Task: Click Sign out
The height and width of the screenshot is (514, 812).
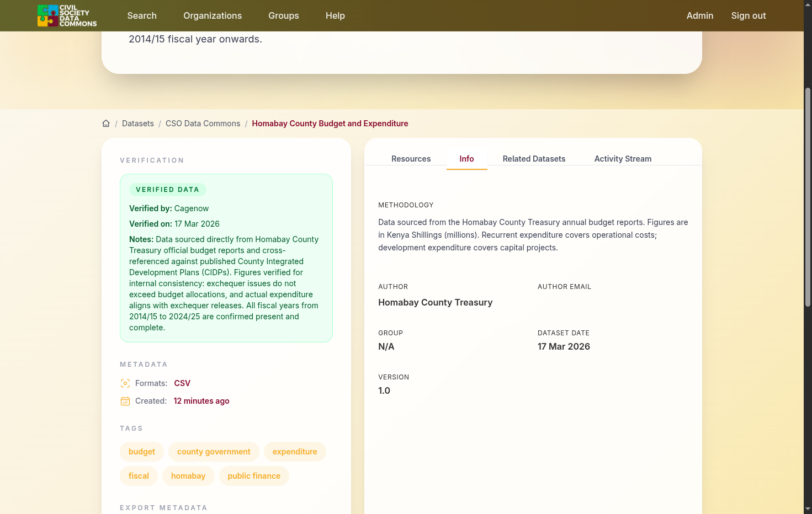Action: [x=749, y=15]
